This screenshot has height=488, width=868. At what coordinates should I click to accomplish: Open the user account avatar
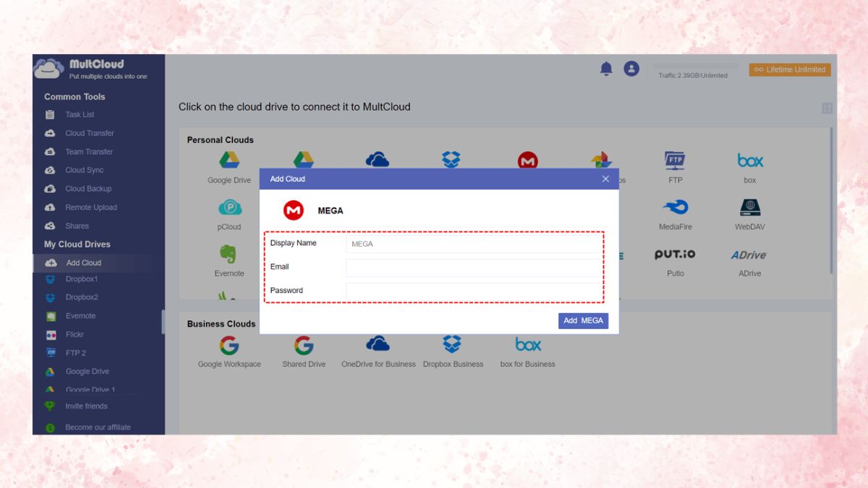pos(631,69)
